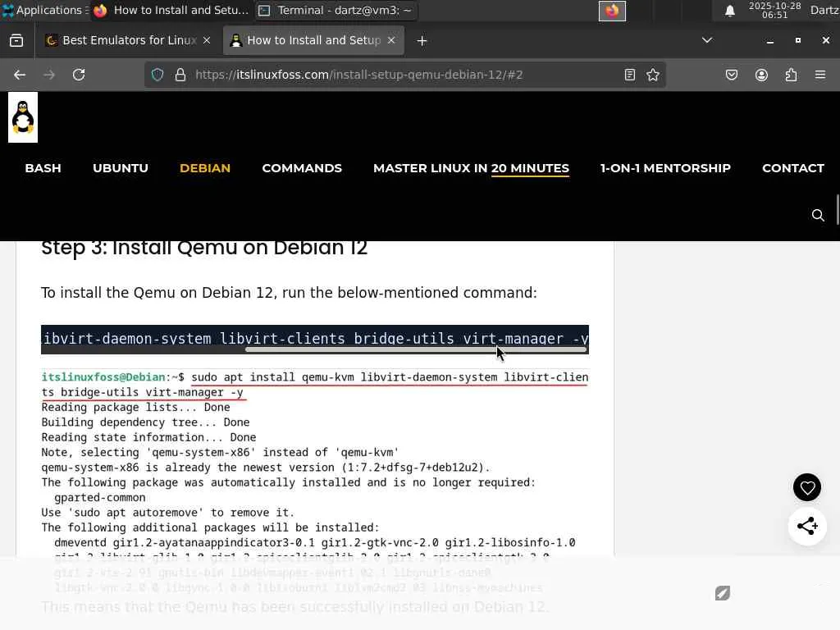Click the site search magnifier icon

point(818,216)
